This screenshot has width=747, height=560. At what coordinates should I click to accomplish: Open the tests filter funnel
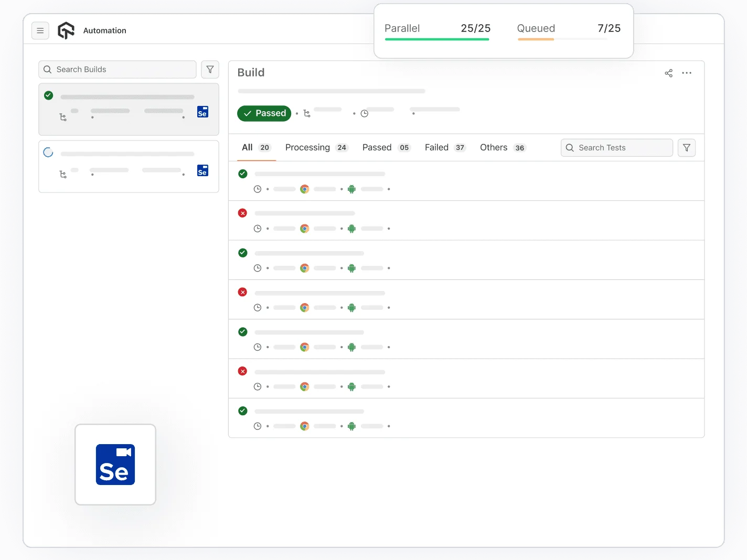click(x=686, y=148)
